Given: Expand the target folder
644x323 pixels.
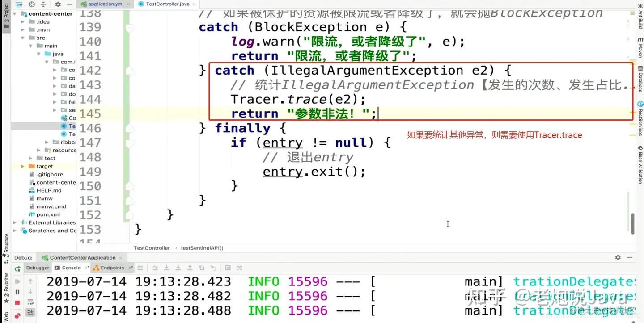Looking at the screenshot, I should 23,166.
